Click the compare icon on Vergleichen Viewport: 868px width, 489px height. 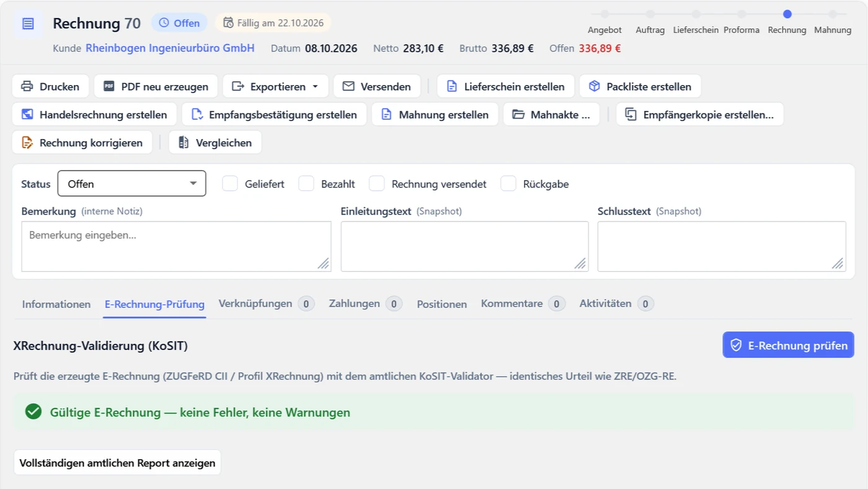tap(184, 142)
